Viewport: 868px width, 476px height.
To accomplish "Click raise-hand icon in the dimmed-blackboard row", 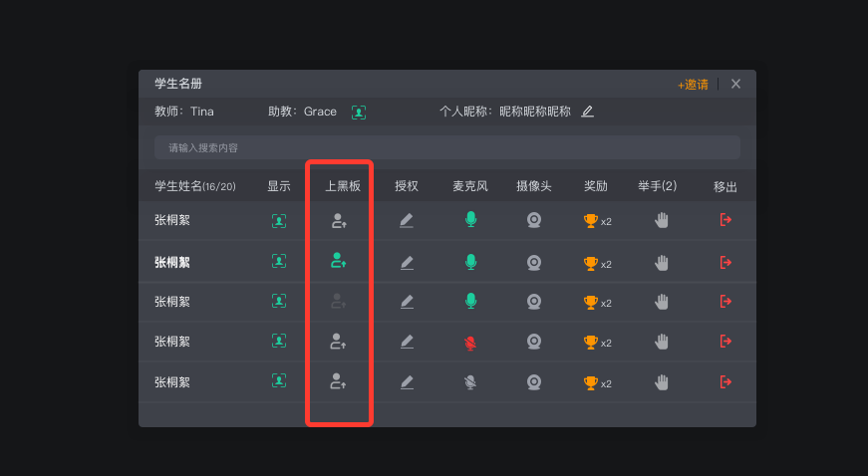I will coord(662,302).
